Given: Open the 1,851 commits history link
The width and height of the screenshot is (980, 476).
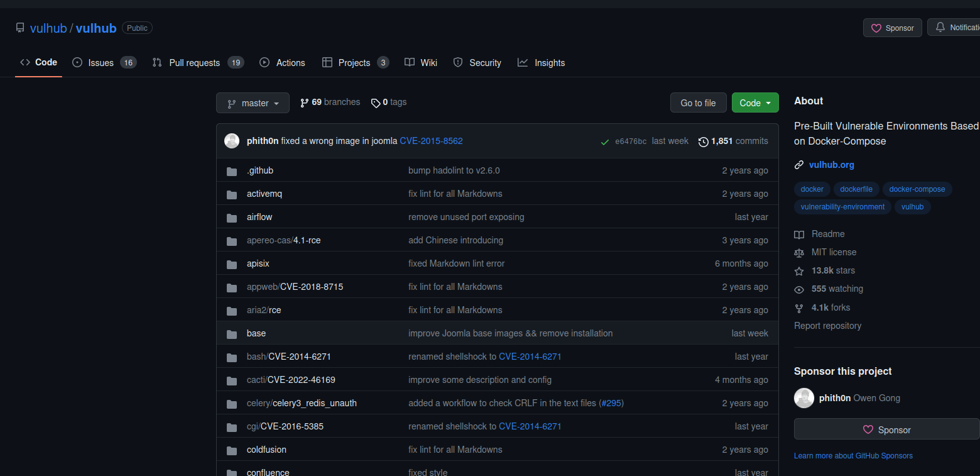Looking at the screenshot, I should [733, 141].
